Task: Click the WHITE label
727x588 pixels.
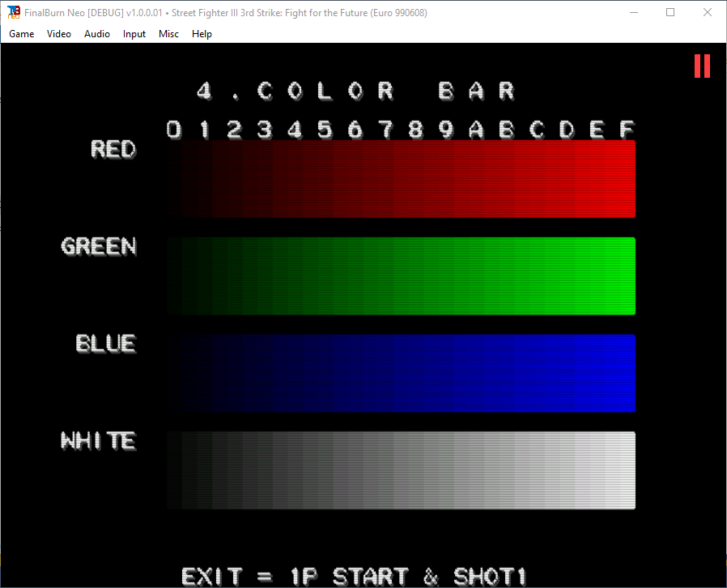Action: point(99,441)
